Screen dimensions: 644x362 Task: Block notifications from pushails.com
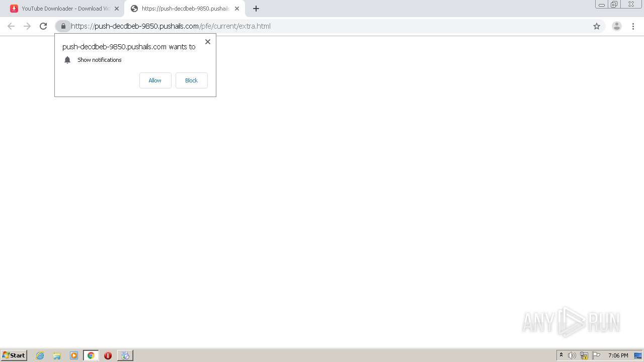[x=191, y=80]
